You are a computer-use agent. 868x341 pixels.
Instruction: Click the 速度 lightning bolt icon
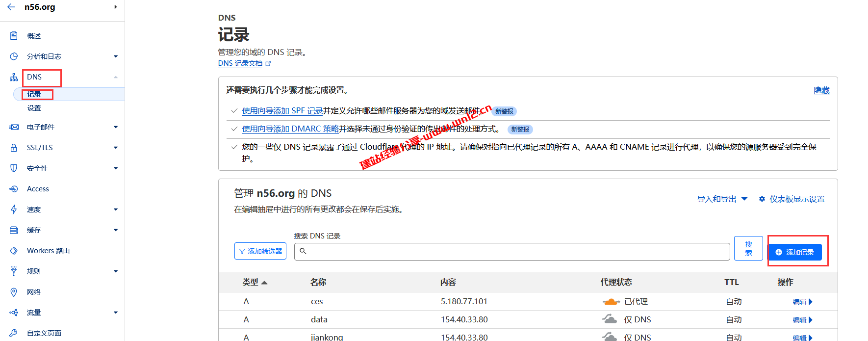(x=14, y=210)
